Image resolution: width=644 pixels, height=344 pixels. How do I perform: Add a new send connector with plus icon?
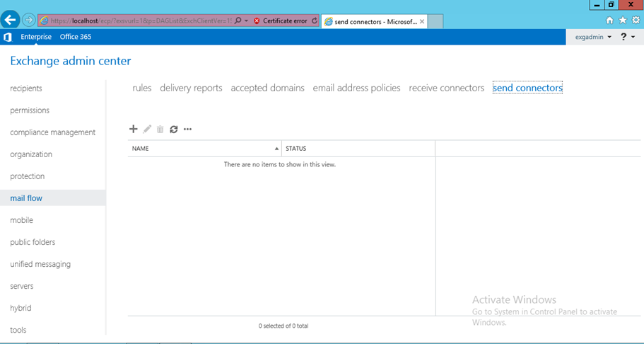tap(133, 129)
